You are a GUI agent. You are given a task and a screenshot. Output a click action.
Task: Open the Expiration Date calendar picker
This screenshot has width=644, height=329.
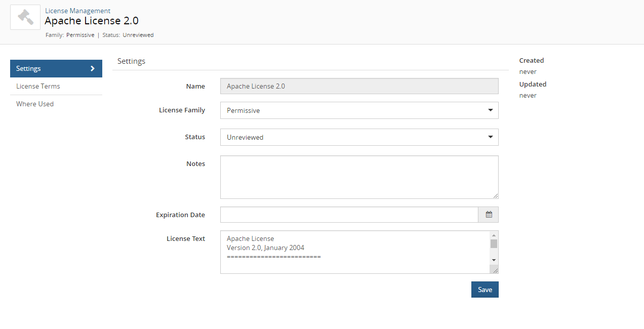point(489,215)
